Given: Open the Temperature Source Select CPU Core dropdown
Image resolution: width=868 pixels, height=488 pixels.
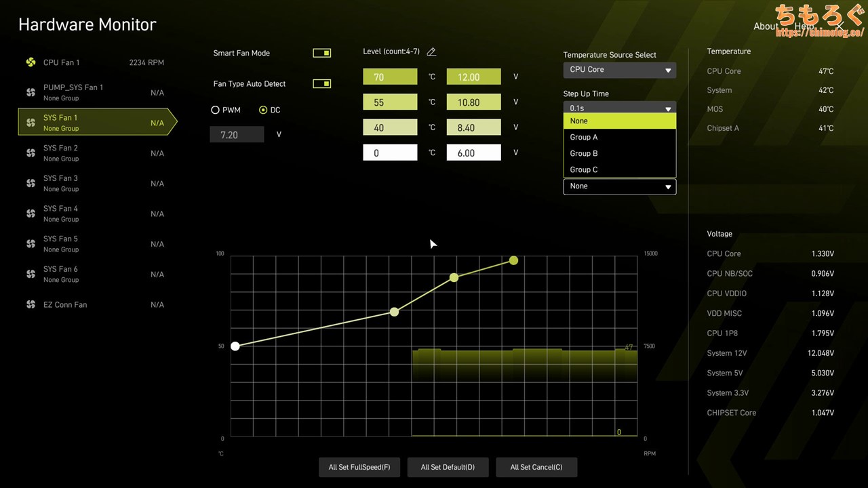Looking at the screenshot, I should pos(619,70).
